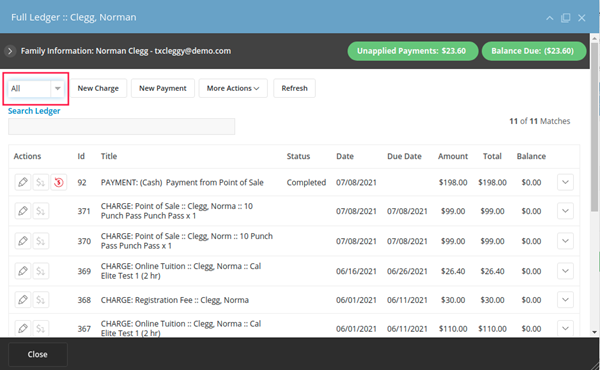Screen dimensions: 600x370
Task: Sort by the Id column header
Action: tap(81, 156)
